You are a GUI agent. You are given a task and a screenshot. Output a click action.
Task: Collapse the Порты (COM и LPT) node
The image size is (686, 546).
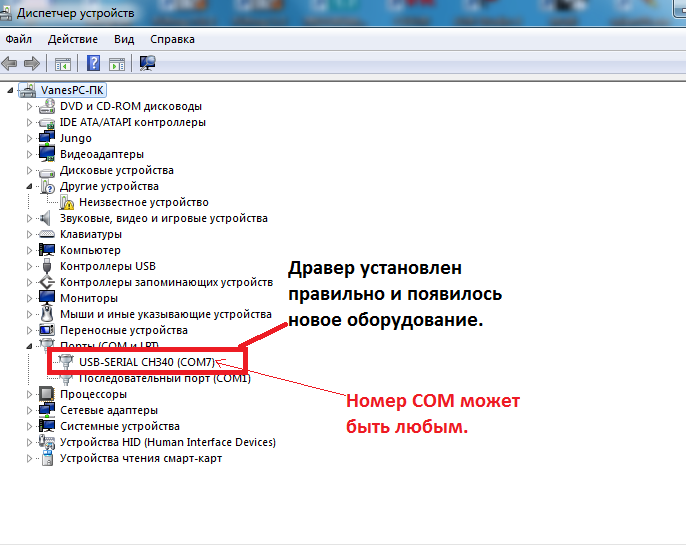(x=29, y=346)
